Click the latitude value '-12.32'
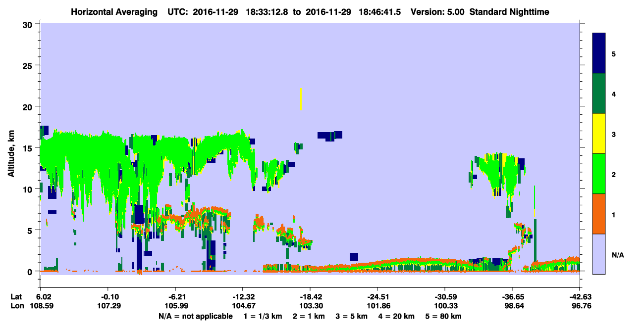This screenshot has height=330, width=644. click(242, 296)
